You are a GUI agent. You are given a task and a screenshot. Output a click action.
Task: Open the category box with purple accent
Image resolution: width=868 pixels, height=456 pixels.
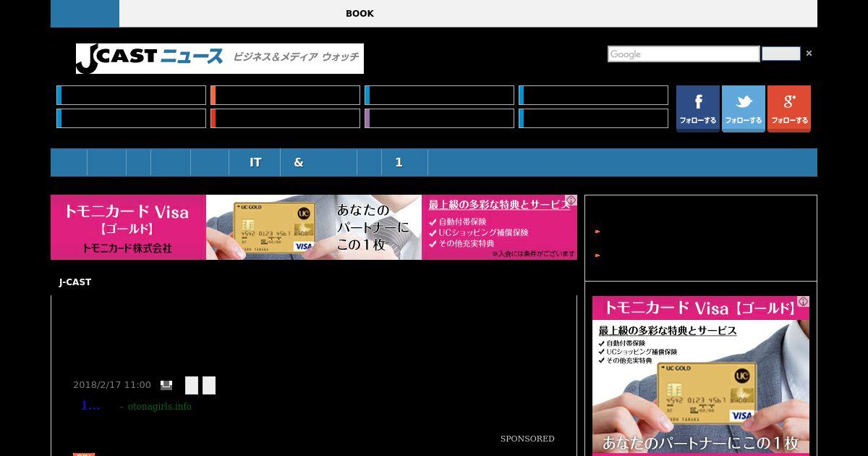coord(439,118)
